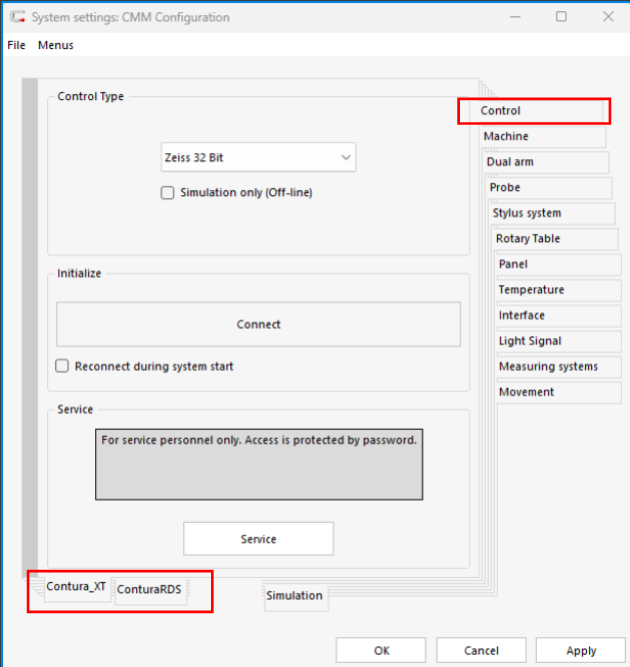This screenshot has height=667, width=630.
Task: Open the Light Signal tab
Action: click(530, 341)
